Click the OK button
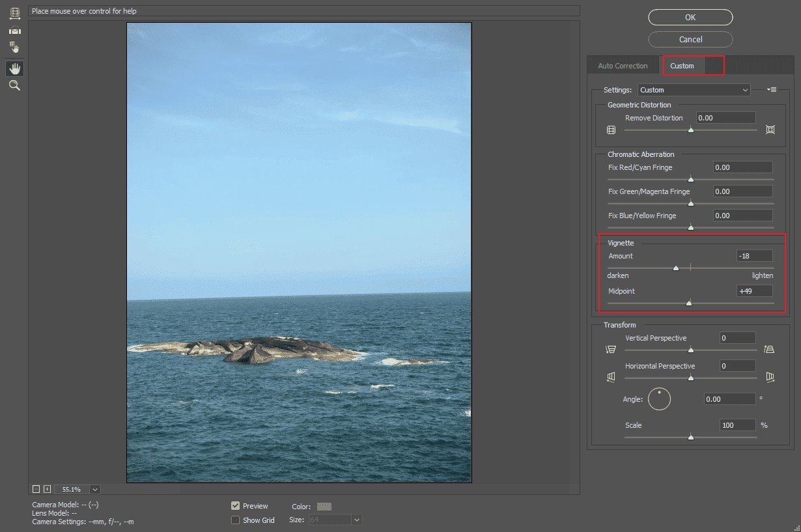The image size is (801, 532). (690, 17)
